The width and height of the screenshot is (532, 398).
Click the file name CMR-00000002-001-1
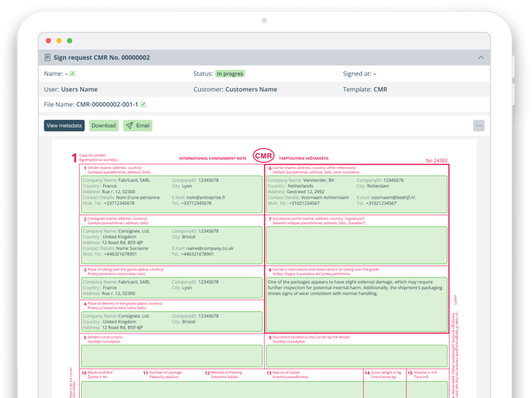107,105
